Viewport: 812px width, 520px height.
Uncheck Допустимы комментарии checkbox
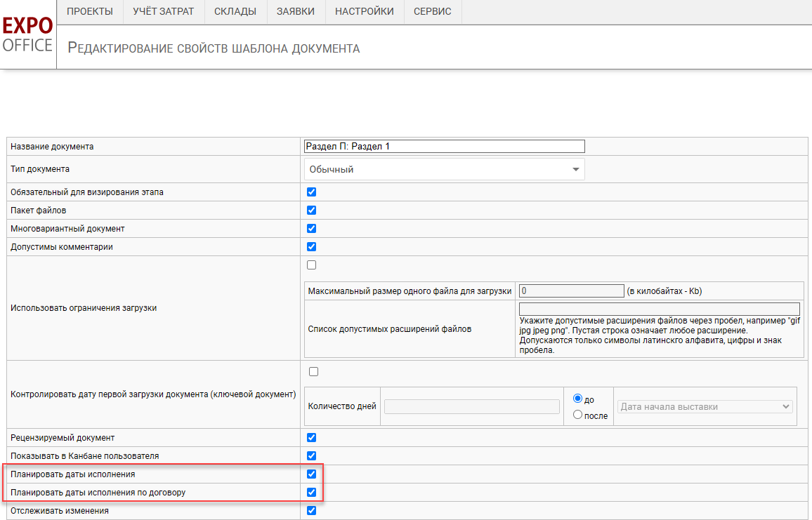coord(312,247)
